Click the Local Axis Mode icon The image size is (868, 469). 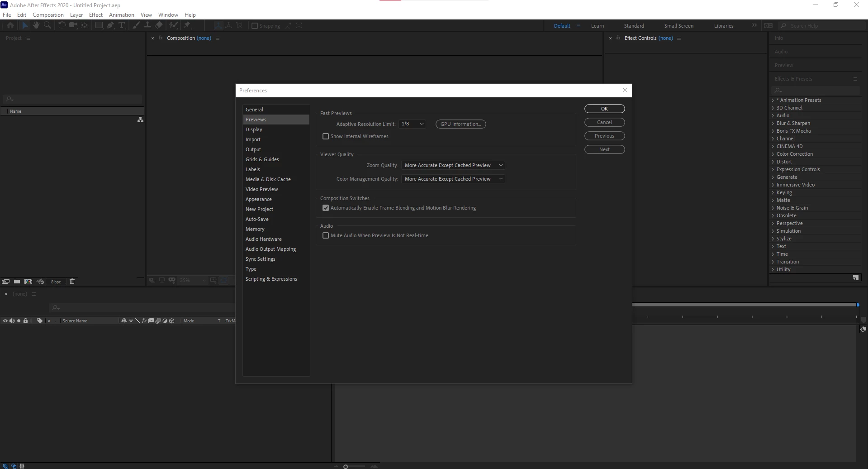pos(218,26)
